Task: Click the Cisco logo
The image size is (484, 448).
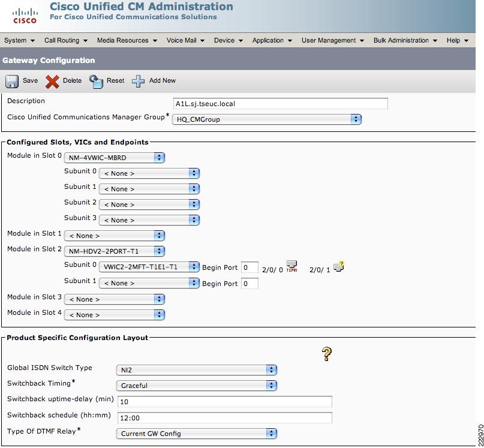Action: [x=25, y=16]
